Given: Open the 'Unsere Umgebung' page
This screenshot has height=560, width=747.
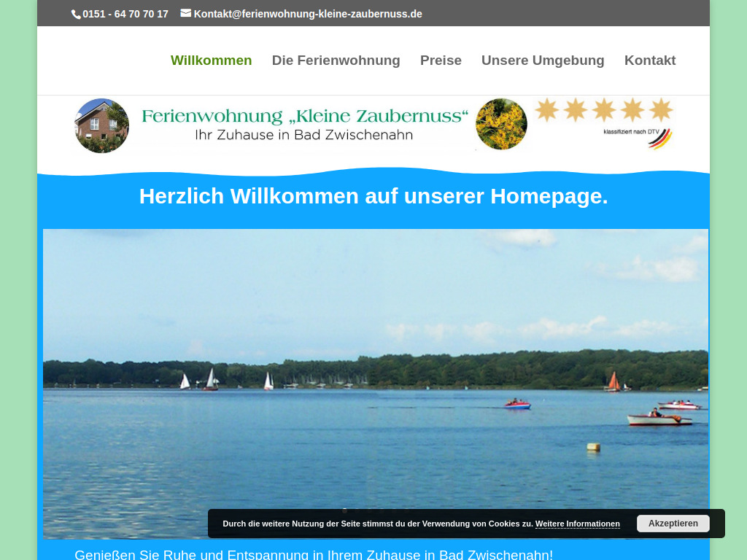Looking at the screenshot, I should click(543, 61).
